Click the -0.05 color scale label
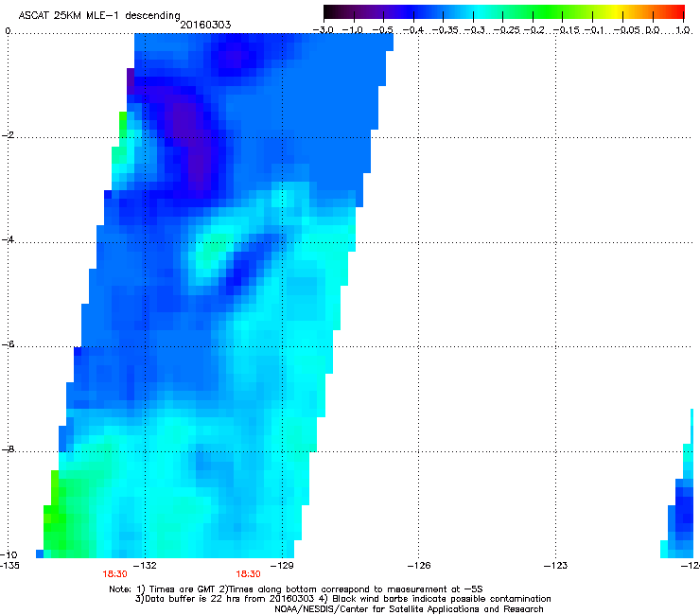The width and height of the screenshot is (700, 615). pyautogui.click(x=627, y=30)
